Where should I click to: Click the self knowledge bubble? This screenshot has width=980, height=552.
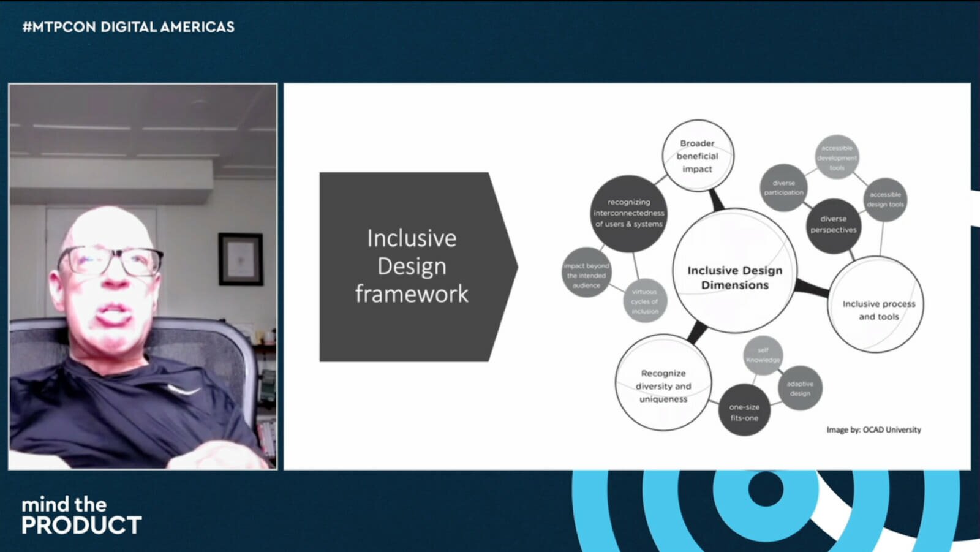click(x=763, y=355)
